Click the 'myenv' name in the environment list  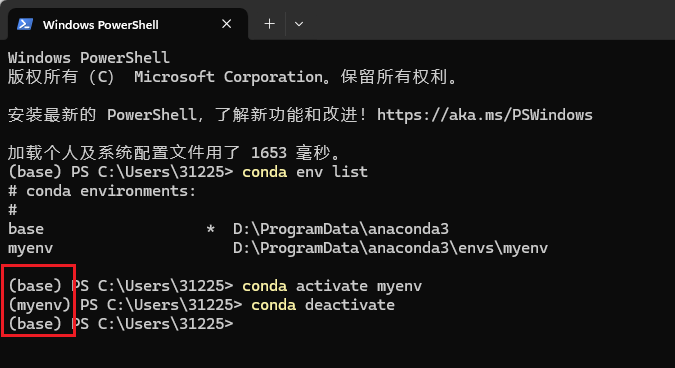(30, 248)
